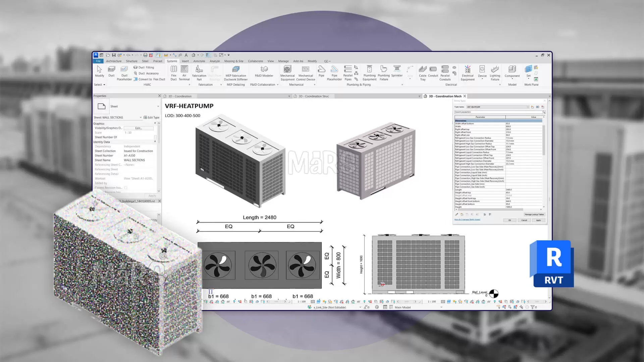Pick the Flex Duct tool
The width and height of the screenshot is (644, 362).
(173, 73)
